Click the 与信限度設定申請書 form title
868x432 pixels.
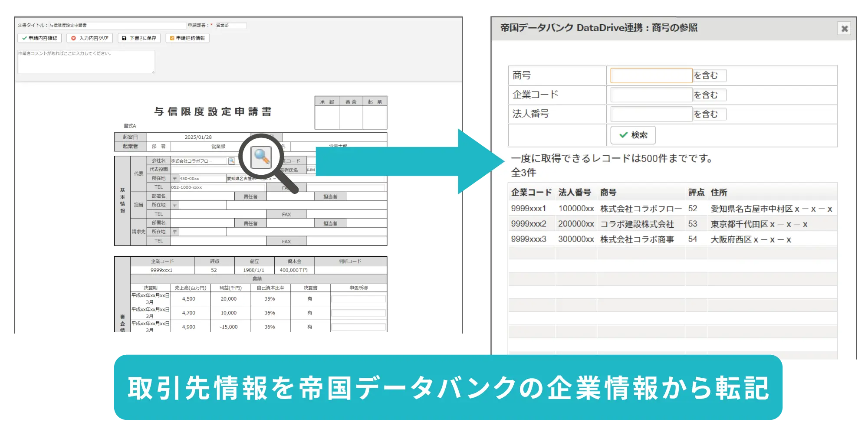tap(213, 112)
